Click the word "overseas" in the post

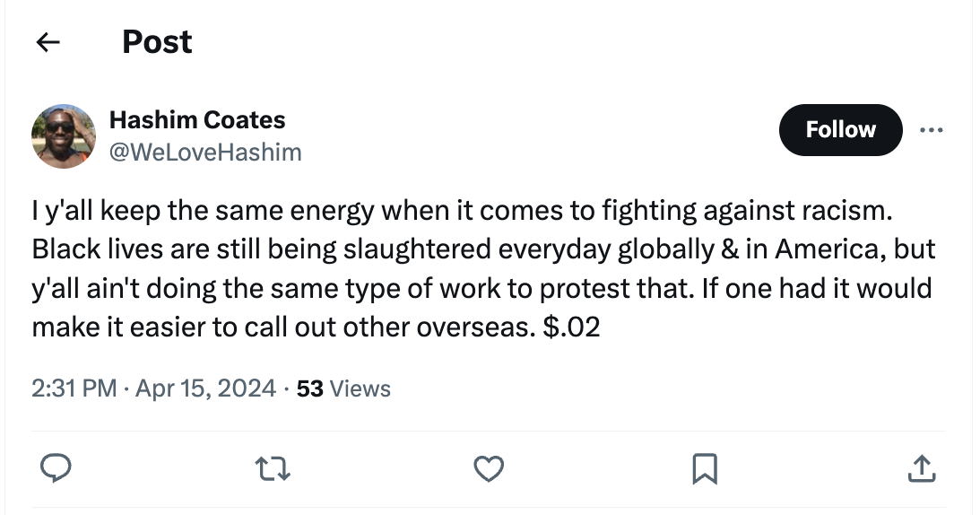click(x=472, y=327)
